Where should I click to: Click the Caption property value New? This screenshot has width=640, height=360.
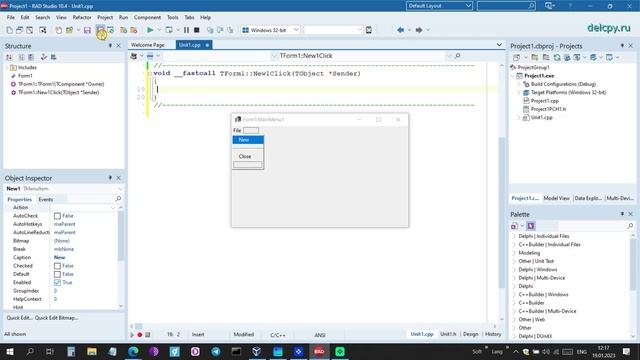(x=60, y=258)
